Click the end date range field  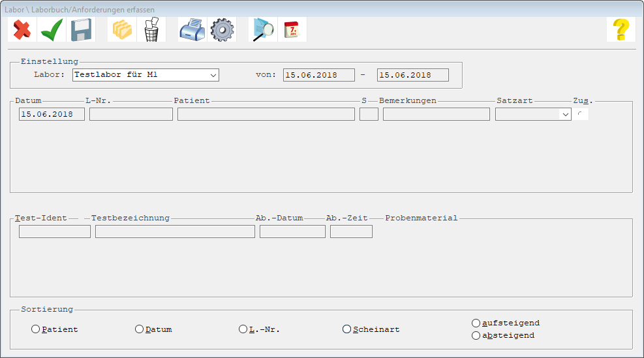[413, 75]
